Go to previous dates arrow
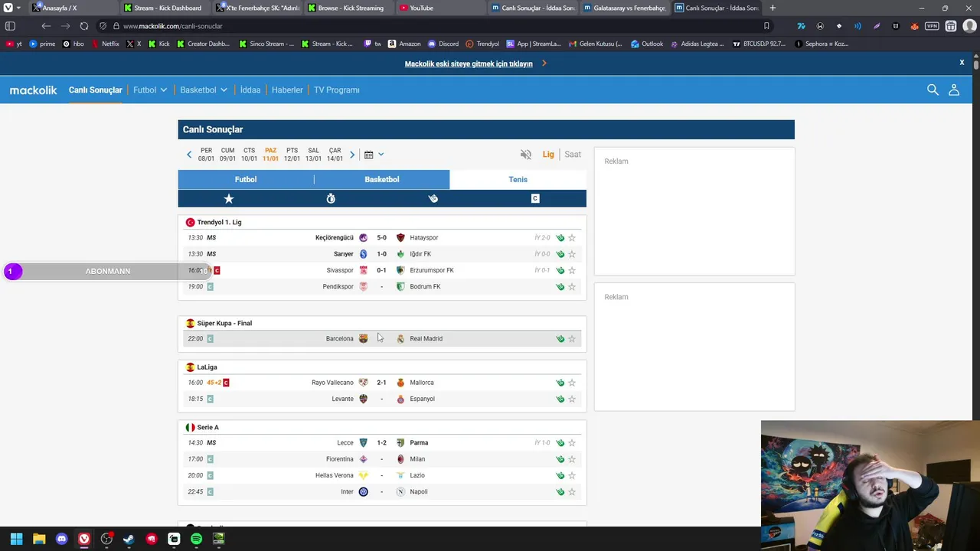The width and height of the screenshot is (980, 551). pos(189,155)
